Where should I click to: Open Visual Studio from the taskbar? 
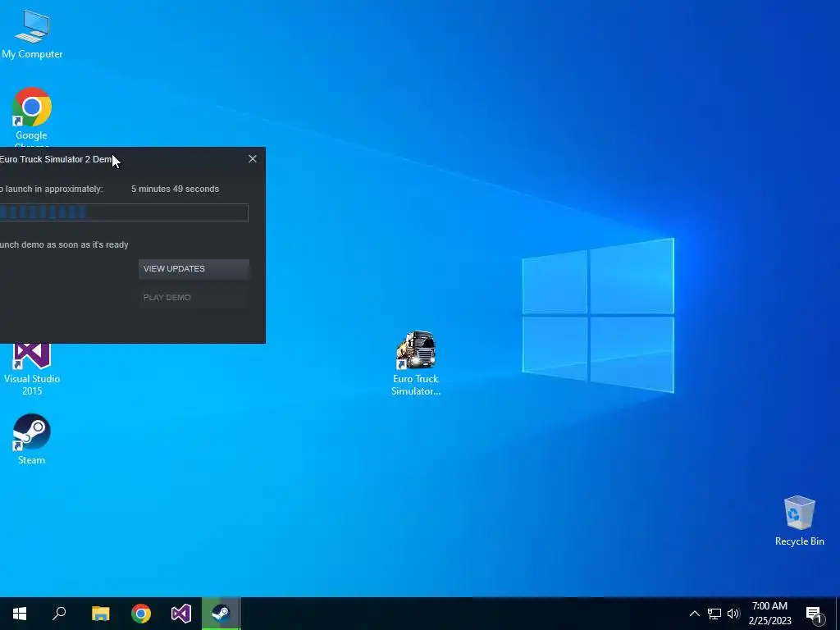click(x=181, y=614)
